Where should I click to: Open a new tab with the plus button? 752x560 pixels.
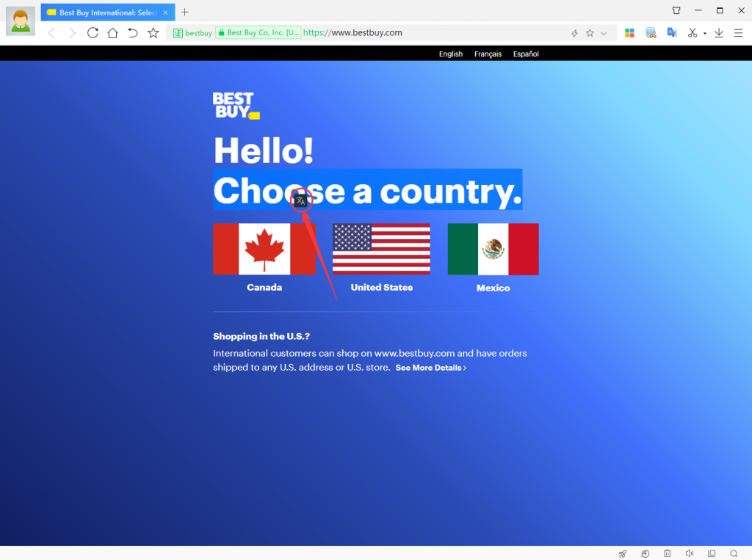184,12
